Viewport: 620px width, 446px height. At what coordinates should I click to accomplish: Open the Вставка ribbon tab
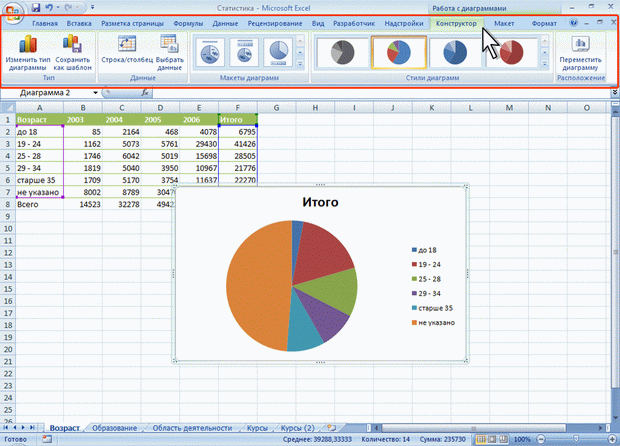tap(79, 23)
